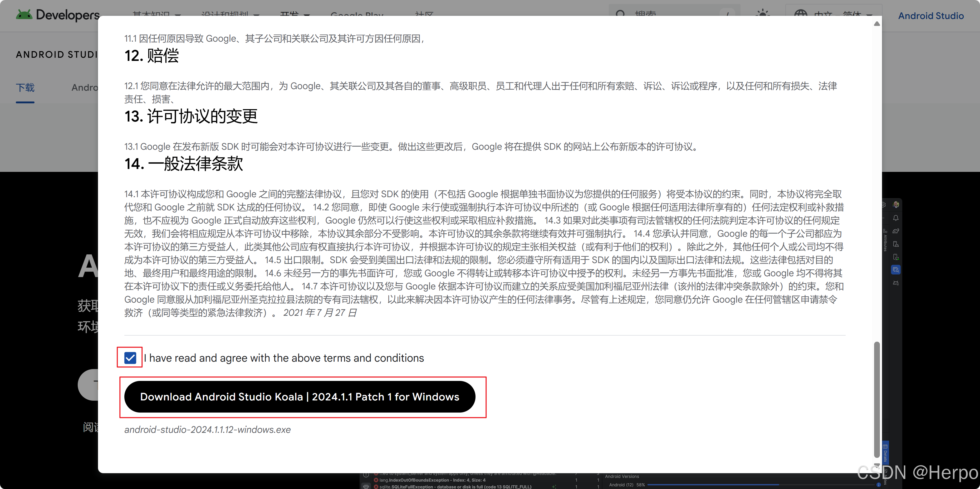Click Download Android Studio Koala for Windows

point(300,397)
